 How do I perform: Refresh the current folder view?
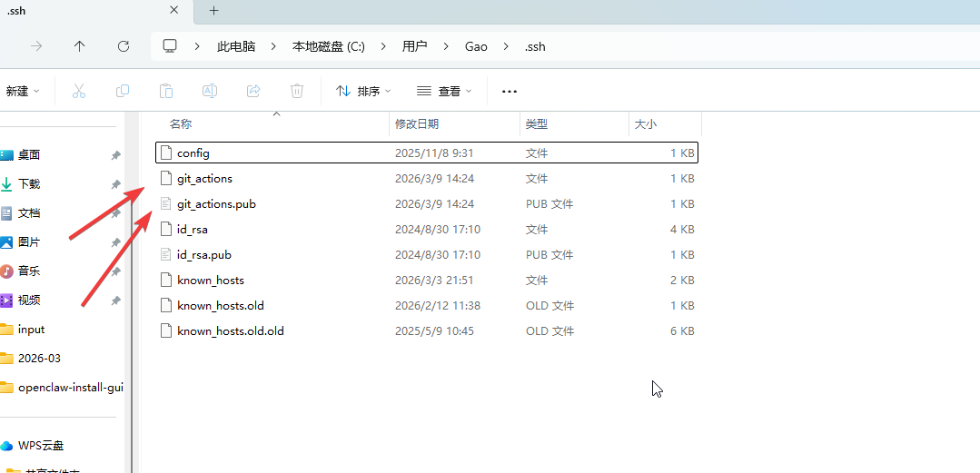pos(124,46)
